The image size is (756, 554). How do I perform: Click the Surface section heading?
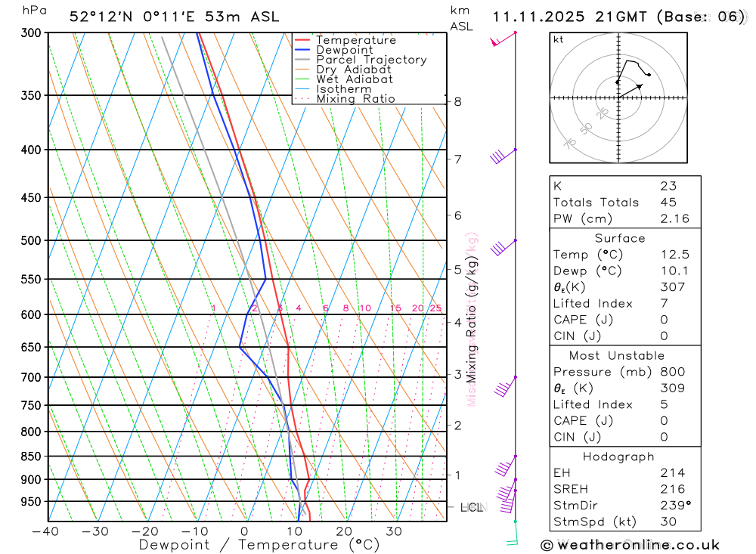pos(620,238)
